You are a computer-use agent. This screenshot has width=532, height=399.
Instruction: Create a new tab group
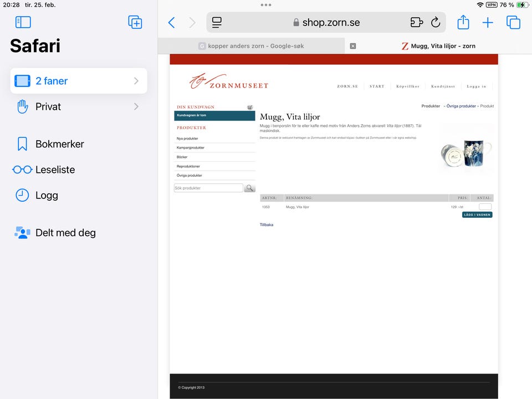(135, 22)
